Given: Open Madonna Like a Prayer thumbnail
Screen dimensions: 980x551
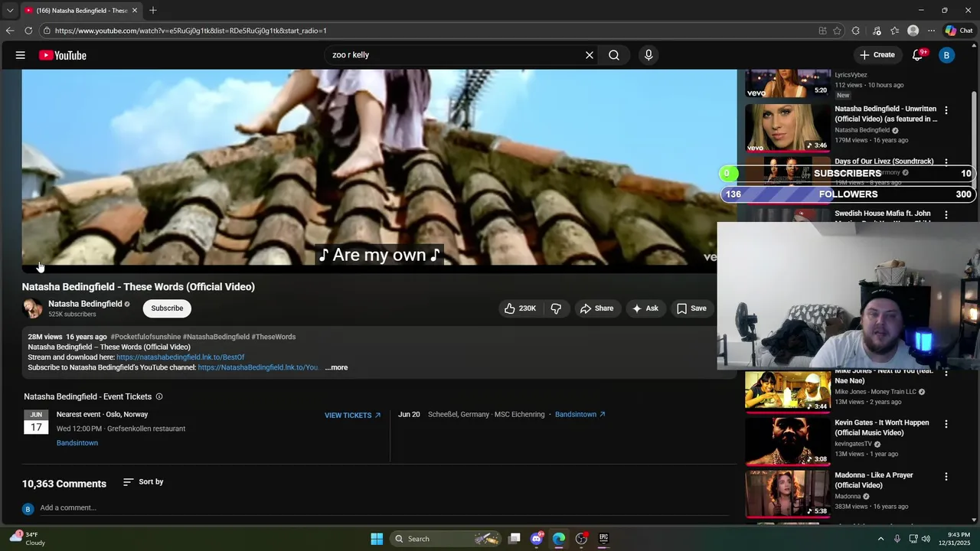Looking at the screenshot, I should [788, 494].
